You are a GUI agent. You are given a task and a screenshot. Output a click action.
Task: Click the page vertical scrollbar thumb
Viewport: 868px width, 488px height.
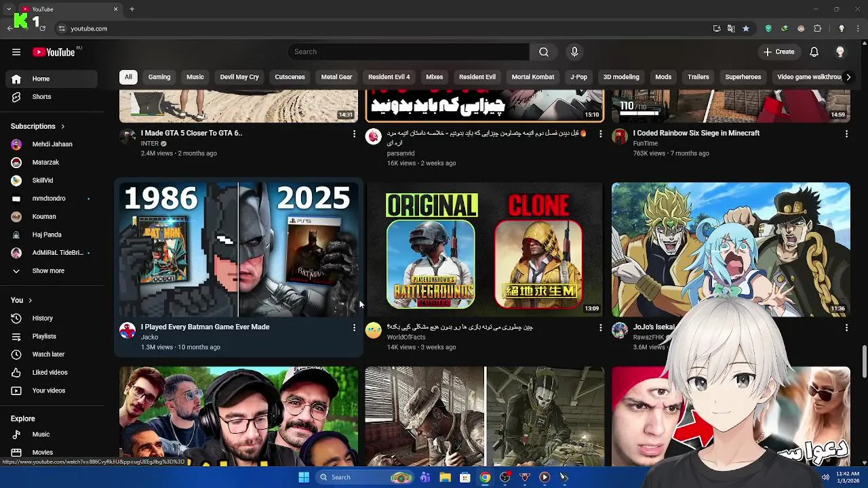click(x=865, y=362)
